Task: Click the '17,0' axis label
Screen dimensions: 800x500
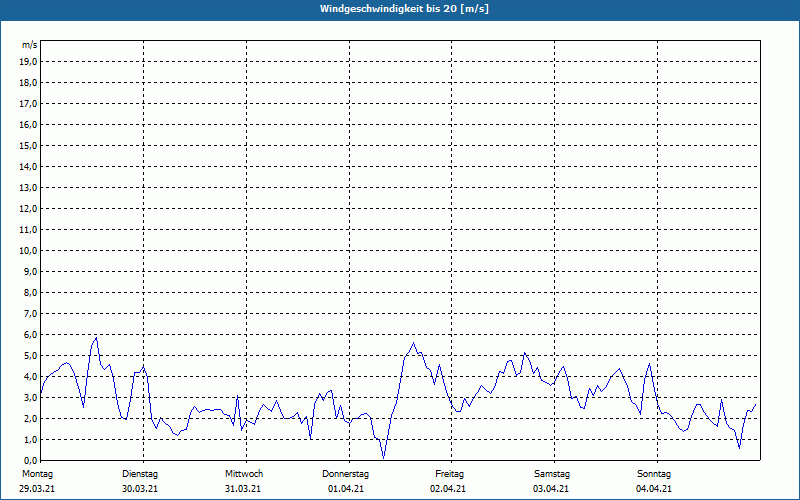Action: pos(29,104)
